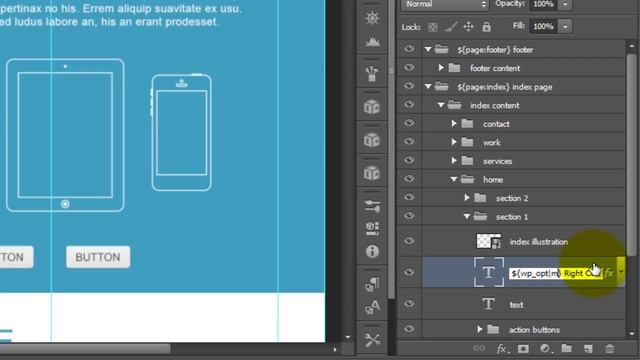Open the Fill slider dropdown arrow
This screenshot has width=640, height=360.
[x=565, y=27]
